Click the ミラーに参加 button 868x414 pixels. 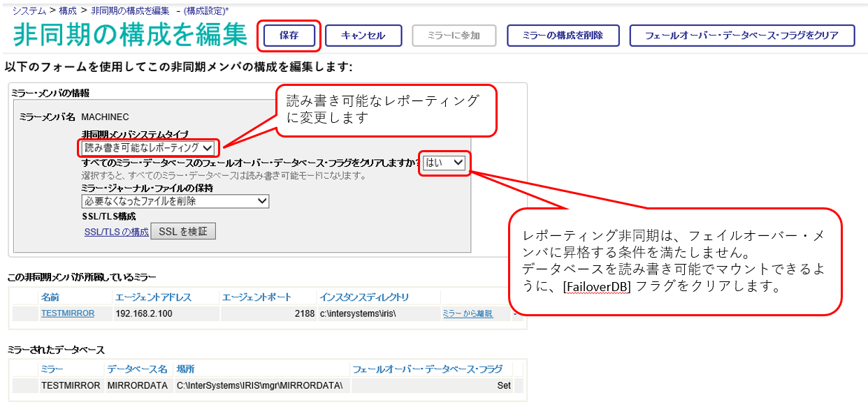tap(454, 36)
